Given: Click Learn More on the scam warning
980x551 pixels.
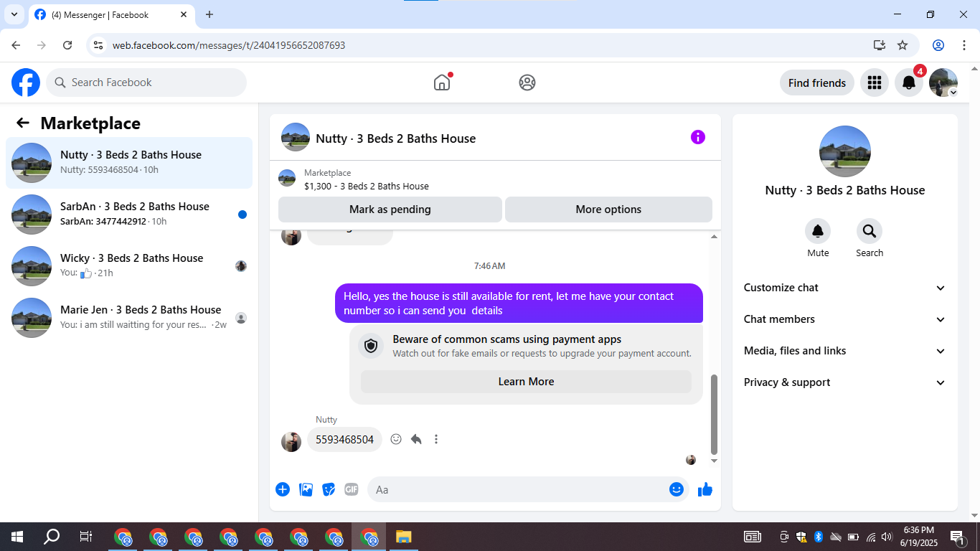Looking at the screenshot, I should [526, 382].
